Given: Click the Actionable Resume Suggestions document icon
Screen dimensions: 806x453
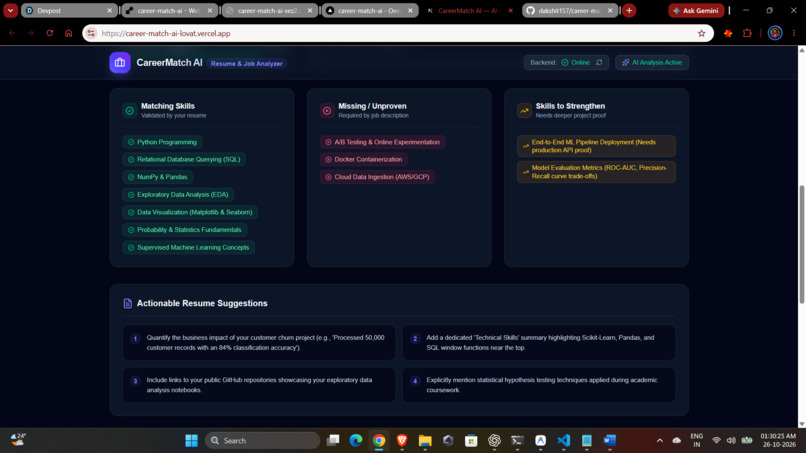Looking at the screenshot, I should coord(127,303).
